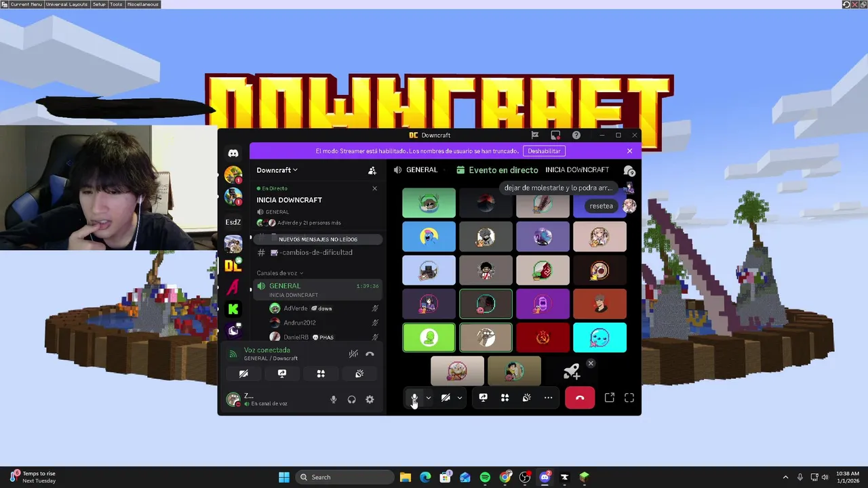
Task: Click Evento en directo in call header
Action: click(x=503, y=170)
